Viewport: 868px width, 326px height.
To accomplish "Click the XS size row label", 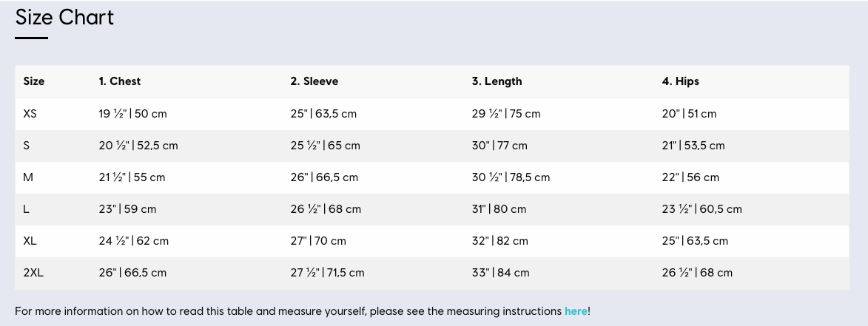I will (x=30, y=114).
